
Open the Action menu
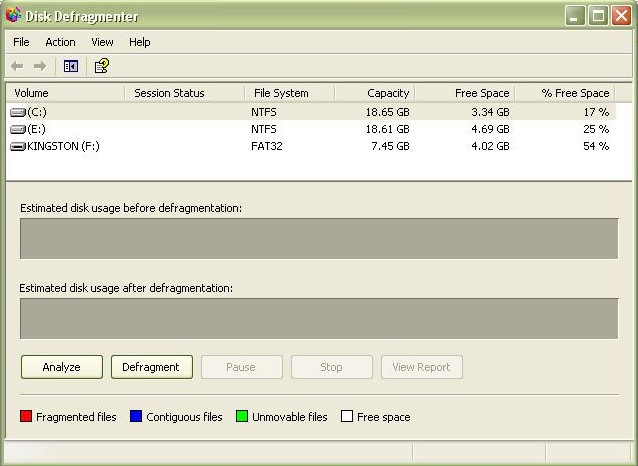pyautogui.click(x=60, y=42)
